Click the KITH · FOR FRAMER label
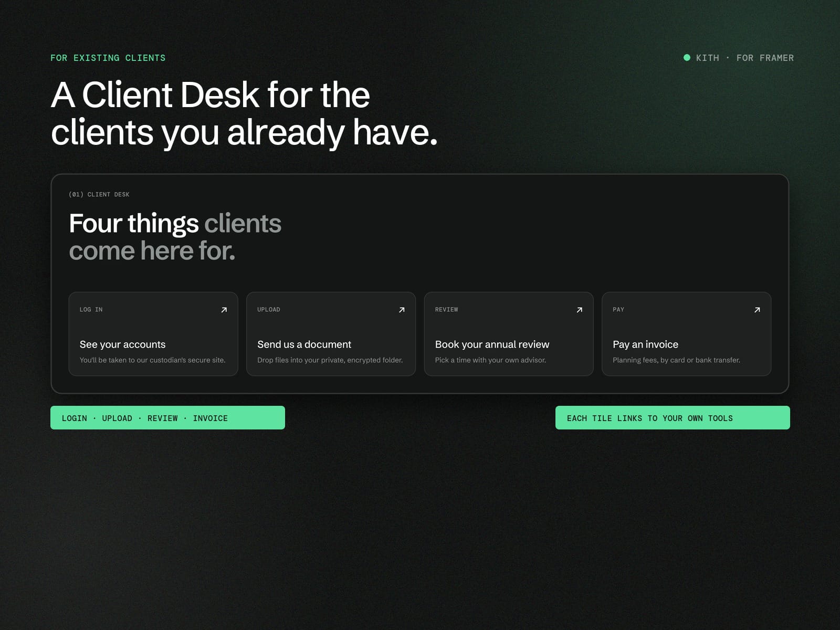 click(745, 58)
